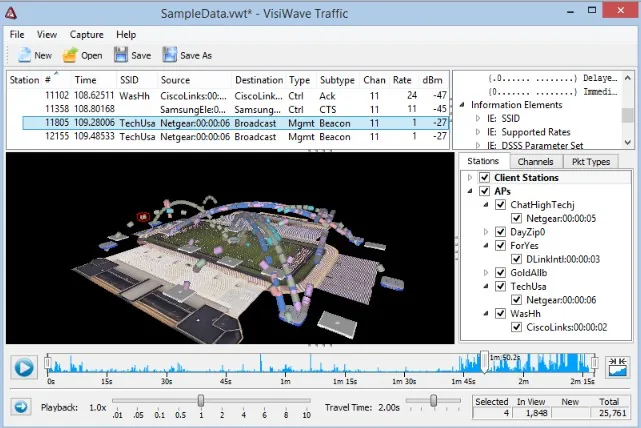Collapse Information Elements section
Viewport: 641px width, 428px height.
pos(462,105)
